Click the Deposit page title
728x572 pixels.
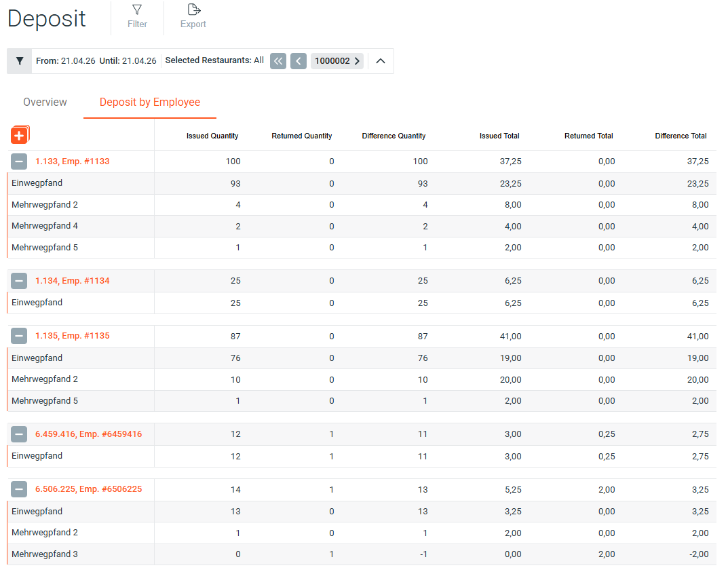(47, 19)
